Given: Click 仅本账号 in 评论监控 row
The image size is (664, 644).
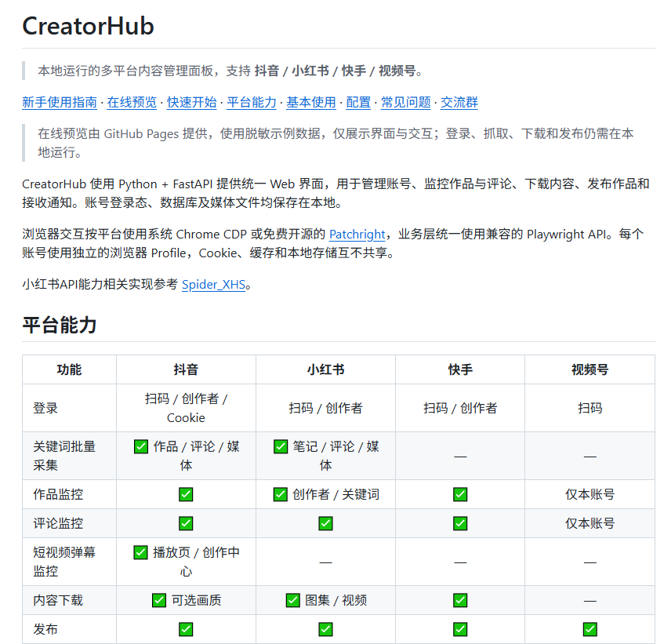Looking at the screenshot, I should [590, 523].
